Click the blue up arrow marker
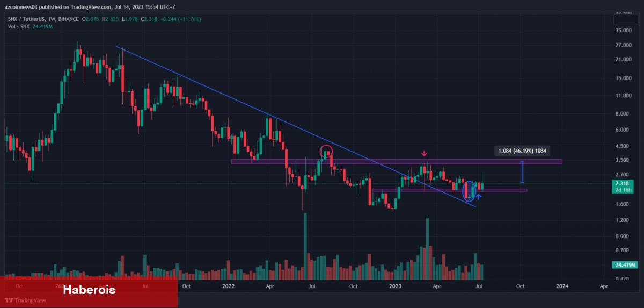This screenshot has height=308, width=644. pyautogui.click(x=478, y=196)
